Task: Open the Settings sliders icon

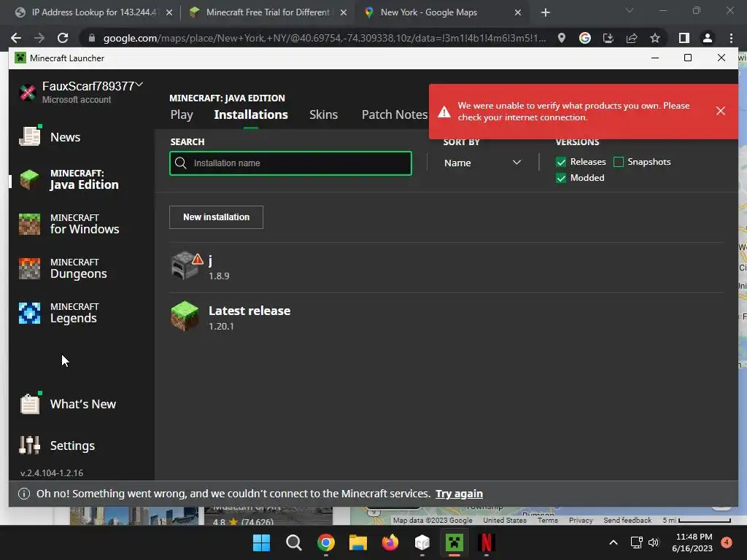Action: coord(29,446)
